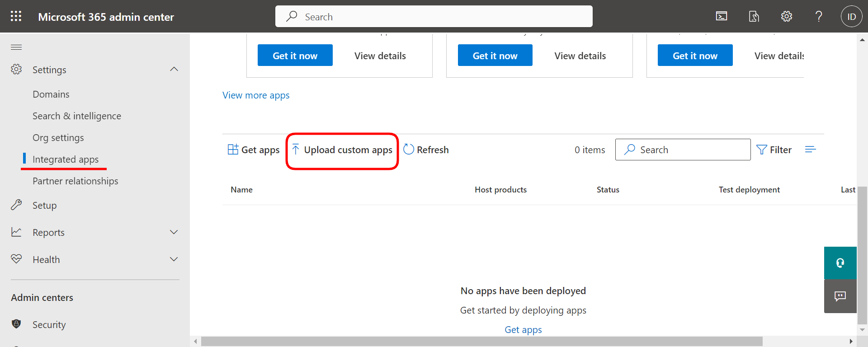Viewport: 868px width, 347px height.
Task: Open the app launcher waffle icon
Action: [16, 17]
